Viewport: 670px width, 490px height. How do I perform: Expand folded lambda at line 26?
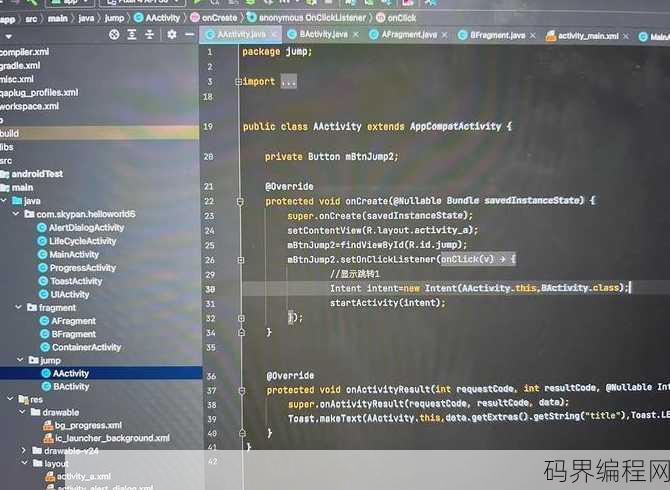[x=241, y=260]
